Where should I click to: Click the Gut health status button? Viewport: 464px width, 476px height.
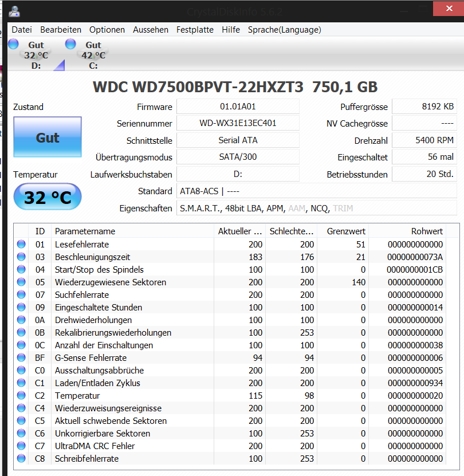[48, 137]
